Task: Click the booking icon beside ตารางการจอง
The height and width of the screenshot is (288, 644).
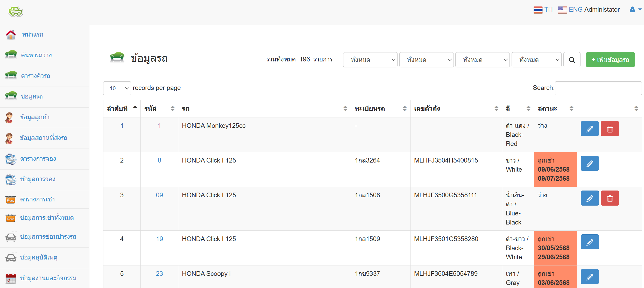Action: [11, 159]
